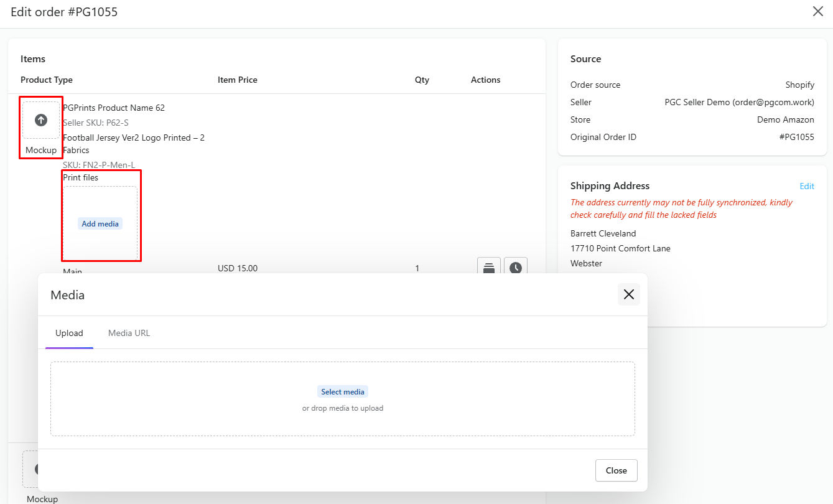Click the USD 15.00 item price
This screenshot has height=504, width=833.
(x=238, y=268)
